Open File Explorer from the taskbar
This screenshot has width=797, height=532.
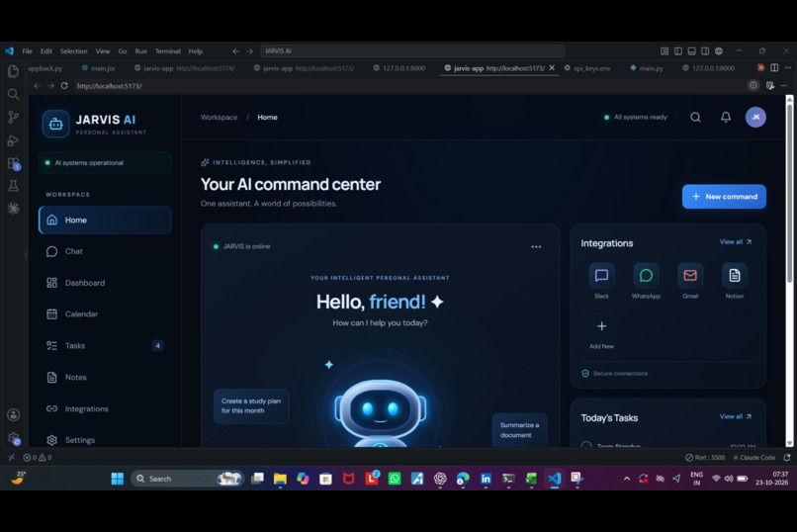point(280,479)
